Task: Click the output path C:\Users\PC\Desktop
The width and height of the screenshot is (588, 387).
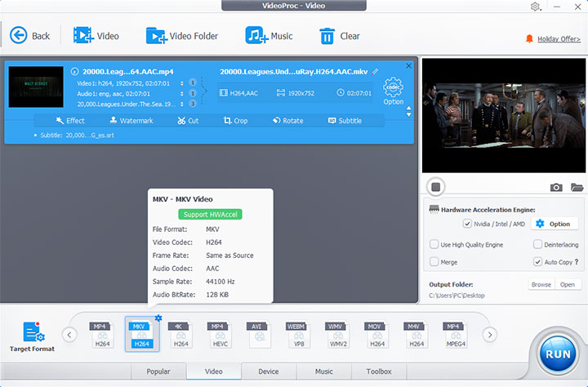Action: pos(457,296)
